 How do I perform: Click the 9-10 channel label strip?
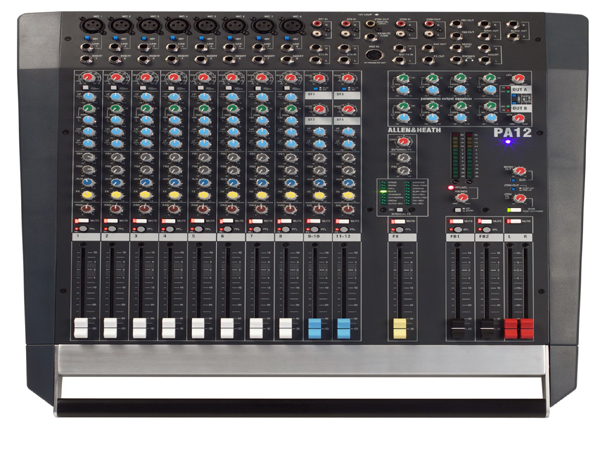318,237
